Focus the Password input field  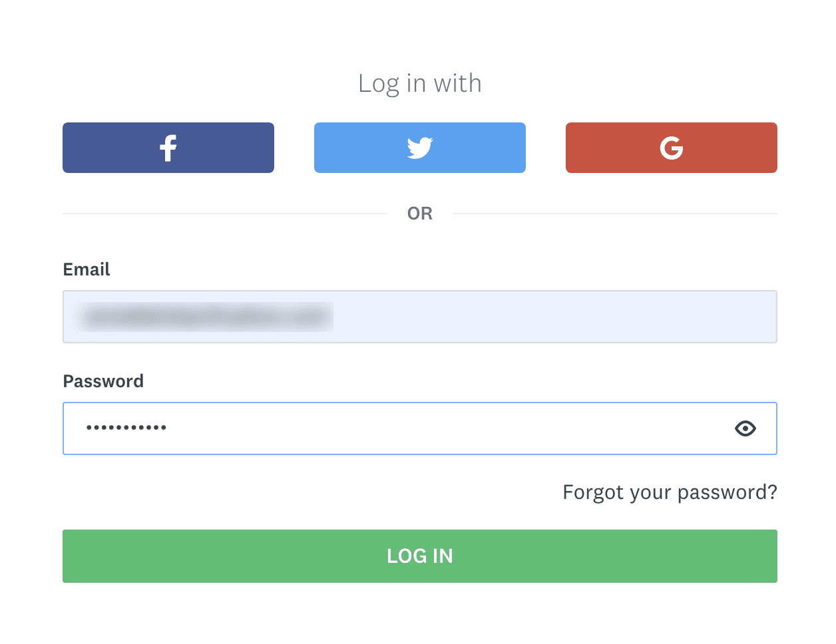click(420, 428)
